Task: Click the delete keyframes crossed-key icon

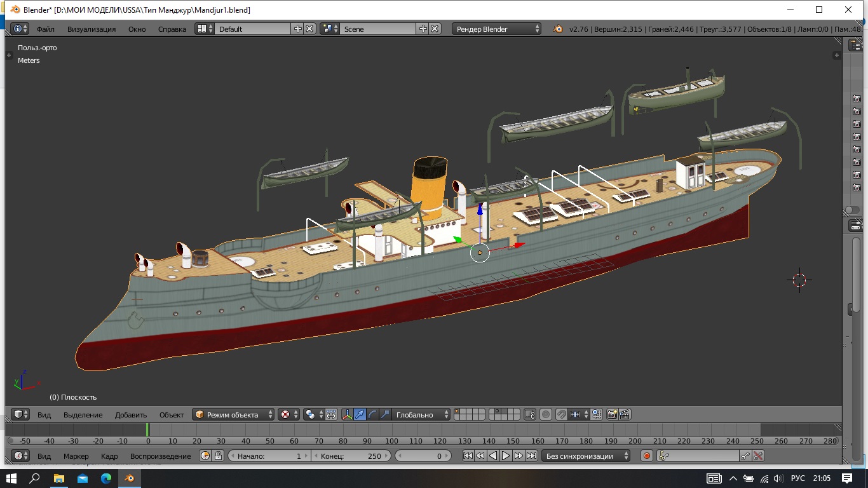Action: click(757, 456)
